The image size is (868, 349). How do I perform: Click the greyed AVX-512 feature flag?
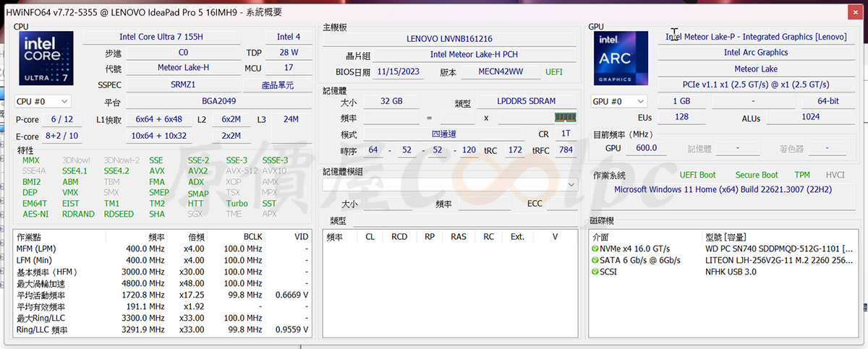[x=241, y=171]
